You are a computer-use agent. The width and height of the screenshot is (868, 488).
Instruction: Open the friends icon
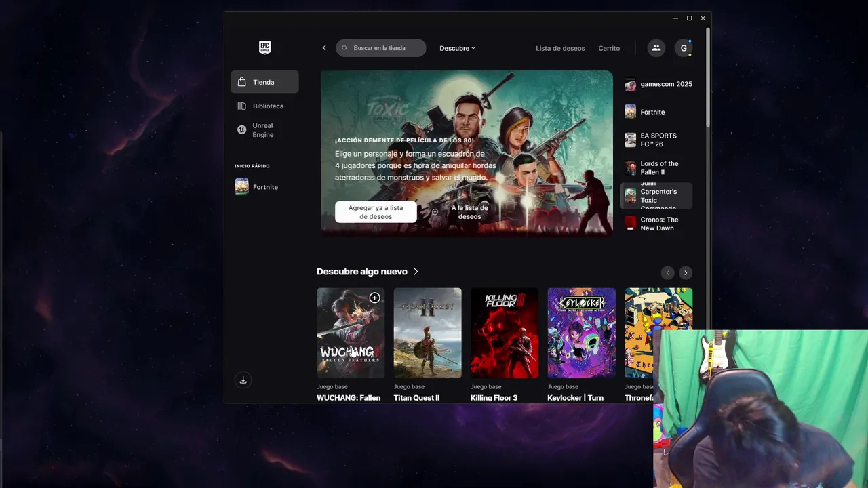[656, 47]
